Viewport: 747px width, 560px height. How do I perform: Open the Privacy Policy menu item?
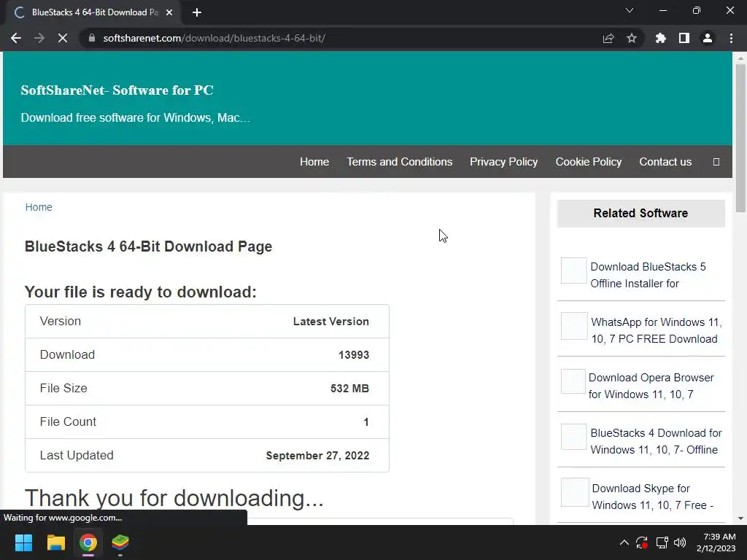pyautogui.click(x=503, y=162)
